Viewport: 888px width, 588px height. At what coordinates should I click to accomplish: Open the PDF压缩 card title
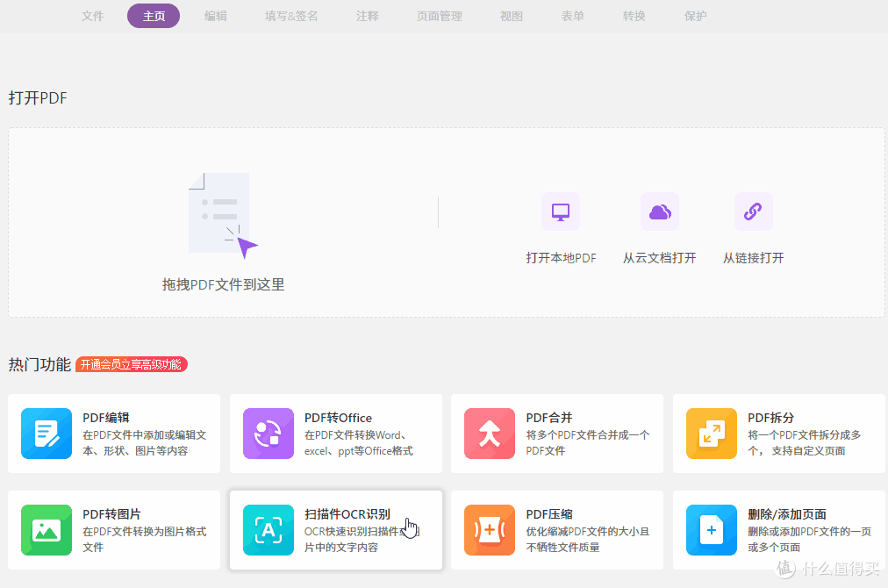549,513
